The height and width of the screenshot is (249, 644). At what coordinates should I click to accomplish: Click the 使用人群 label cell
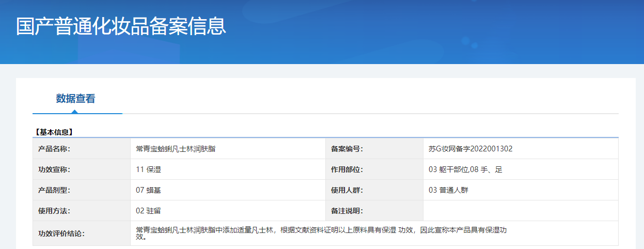374,190
